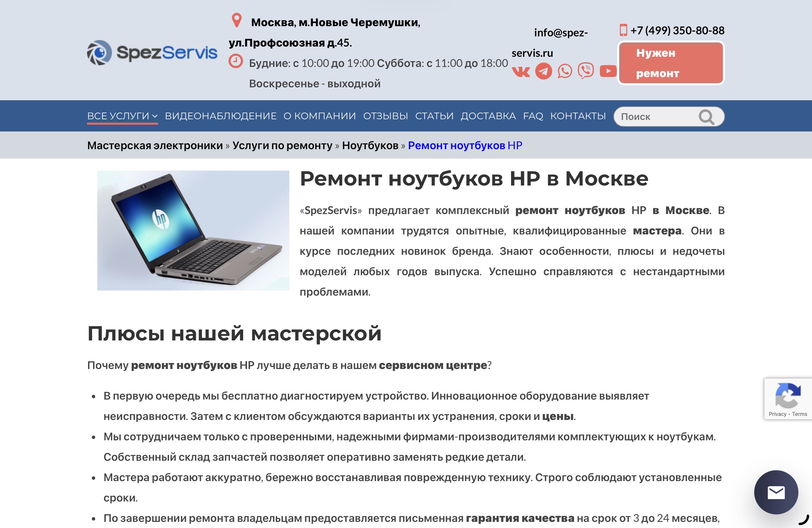Open the reCAPTCHA Terms link

(799, 414)
